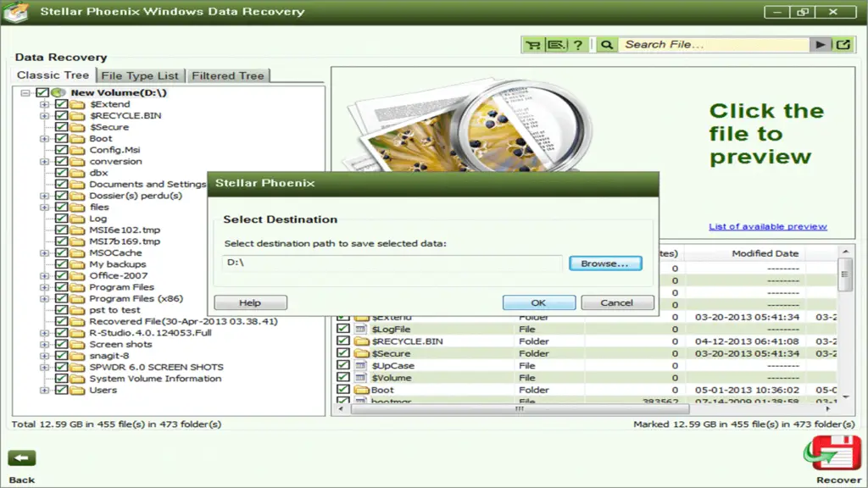Click the shopping cart buy icon
Screen dimensions: 868x488
533,45
